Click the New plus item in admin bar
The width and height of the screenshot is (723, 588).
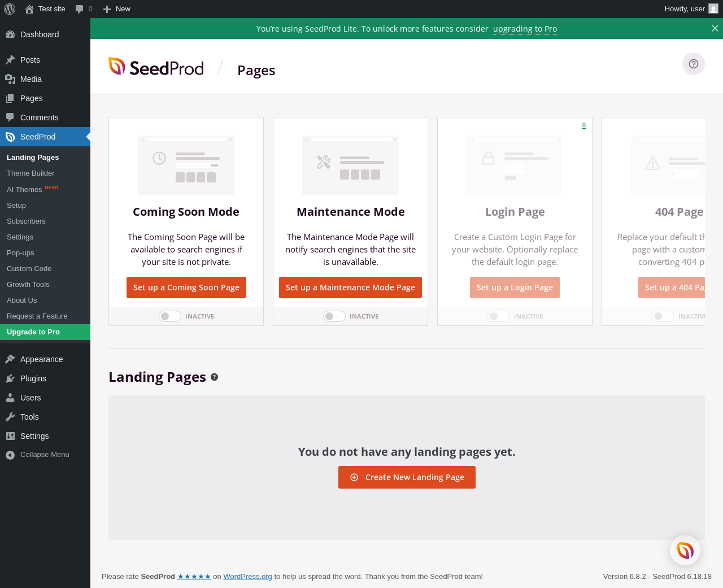tap(117, 9)
